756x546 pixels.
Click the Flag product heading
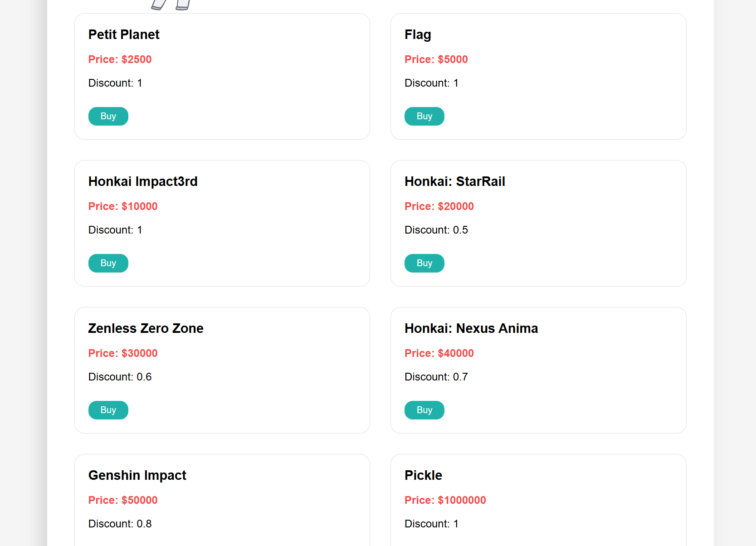pyautogui.click(x=418, y=34)
